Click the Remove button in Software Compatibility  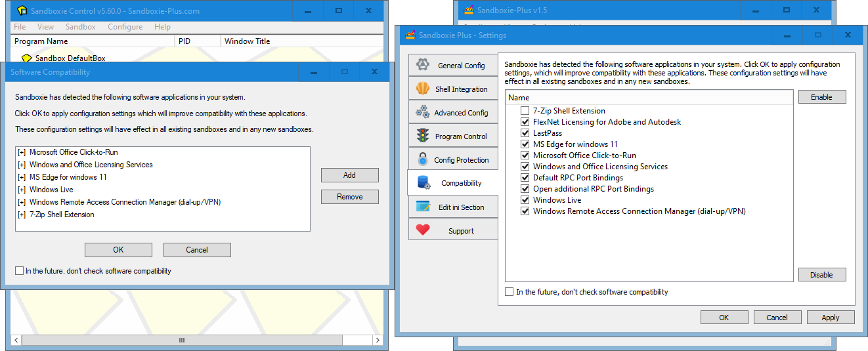click(x=349, y=197)
